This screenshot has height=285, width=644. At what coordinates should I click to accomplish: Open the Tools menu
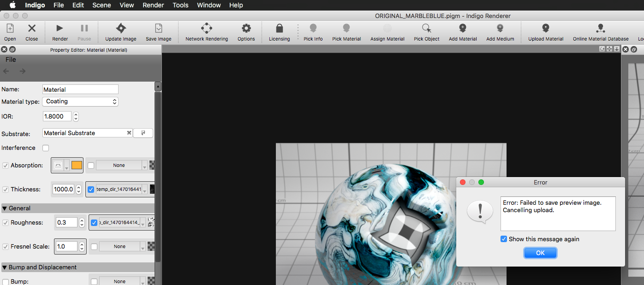coord(180,5)
